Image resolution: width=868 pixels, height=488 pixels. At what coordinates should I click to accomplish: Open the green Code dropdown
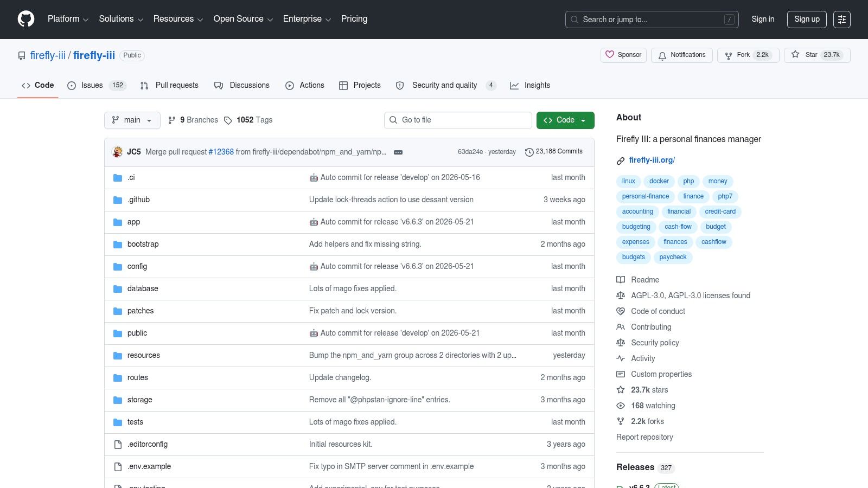pyautogui.click(x=565, y=120)
